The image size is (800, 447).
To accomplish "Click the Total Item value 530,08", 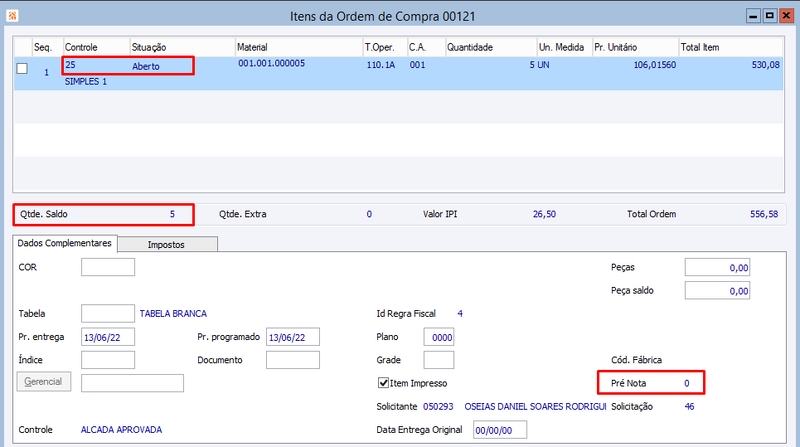I will click(x=765, y=65).
